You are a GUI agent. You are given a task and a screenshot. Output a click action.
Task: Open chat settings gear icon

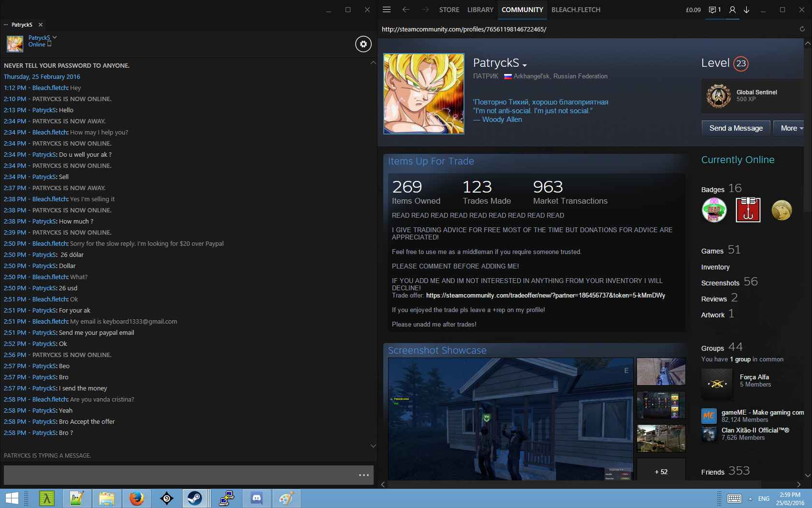point(363,44)
